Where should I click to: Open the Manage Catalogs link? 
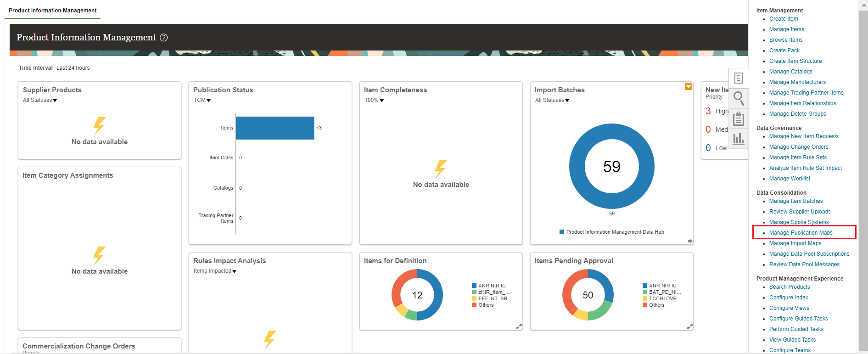click(x=791, y=72)
